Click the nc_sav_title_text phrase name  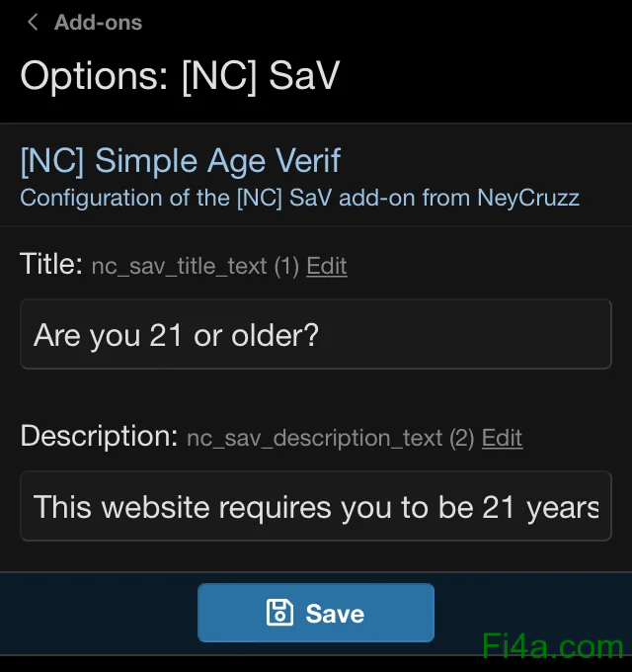click(178, 266)
